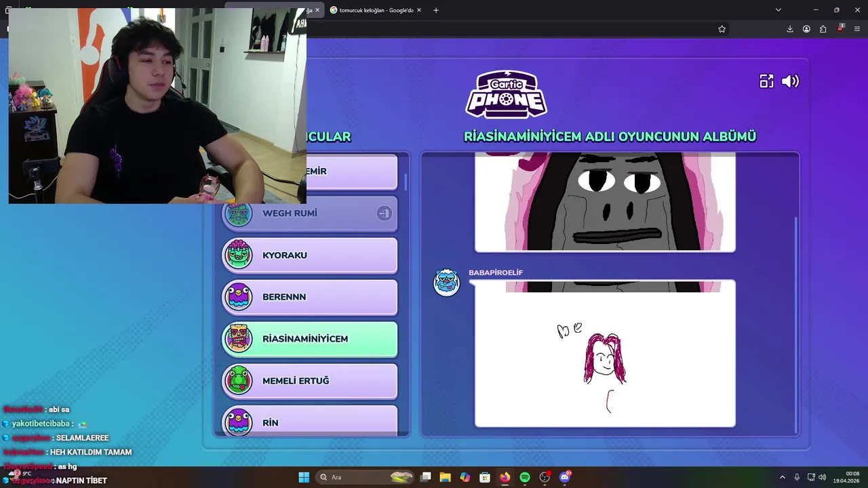Open a new browser tab

click(x=436, y=10)
